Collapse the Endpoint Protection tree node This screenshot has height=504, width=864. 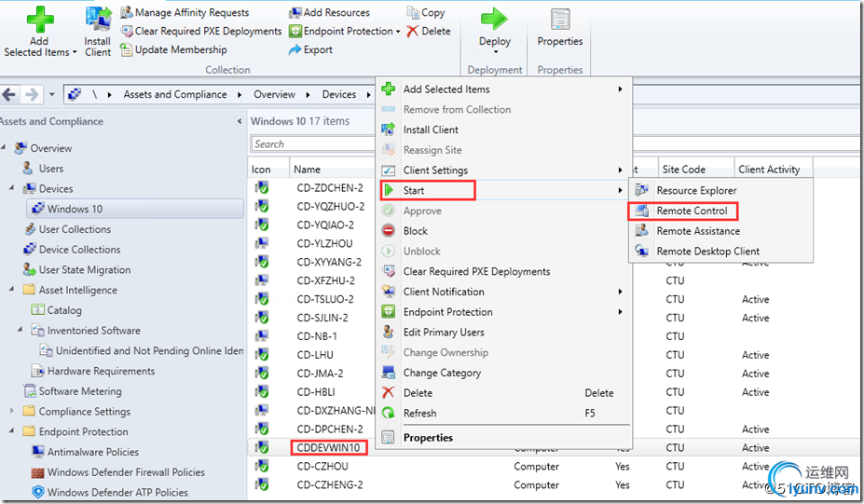click(11, 431)
